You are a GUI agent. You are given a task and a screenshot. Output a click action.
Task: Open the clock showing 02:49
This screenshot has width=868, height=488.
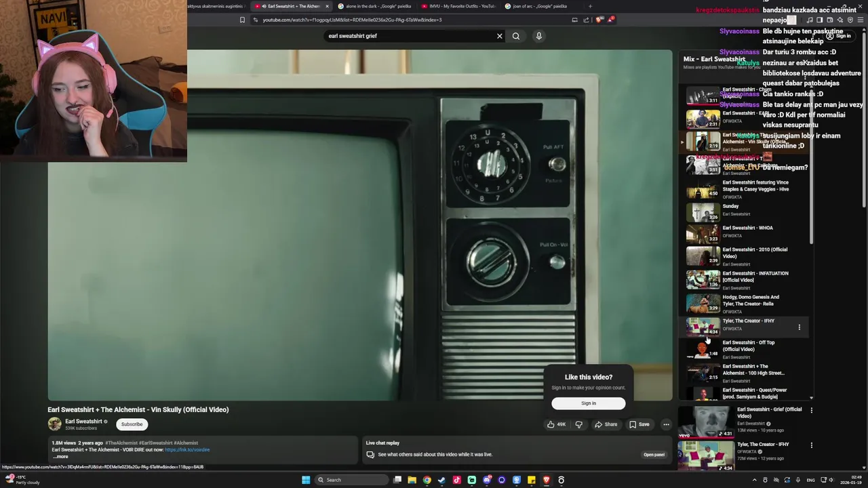pyautogui.click(x=852, y=480)
